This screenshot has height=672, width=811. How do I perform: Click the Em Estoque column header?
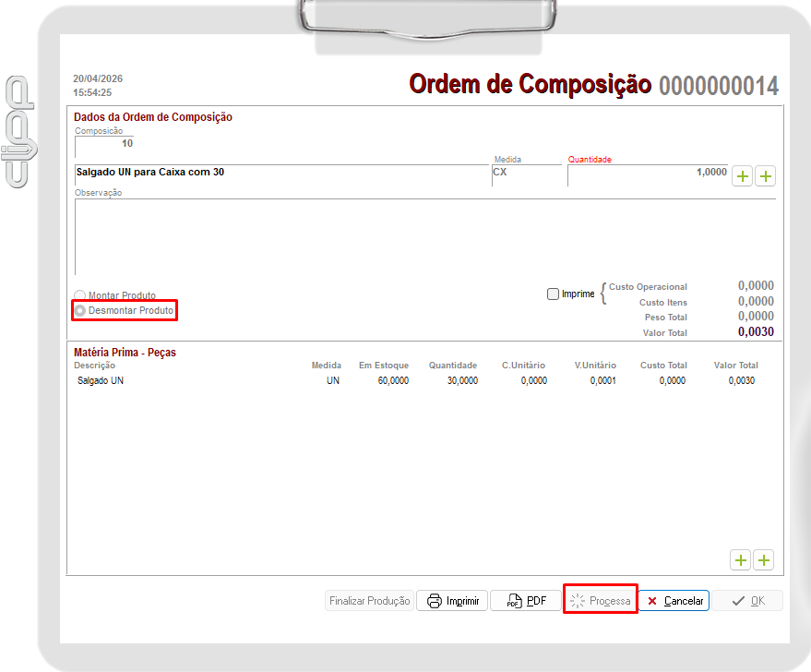pos(384,366)
